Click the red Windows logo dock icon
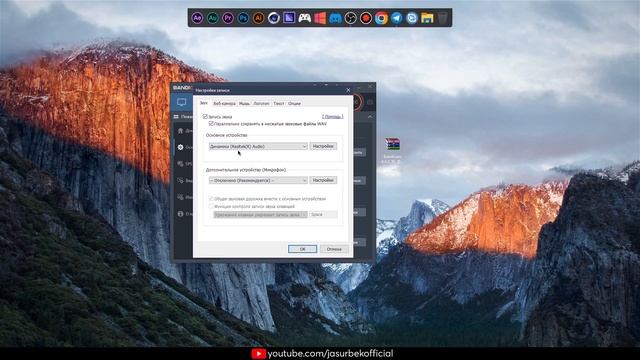640x360 pixels. click(320, 18)
